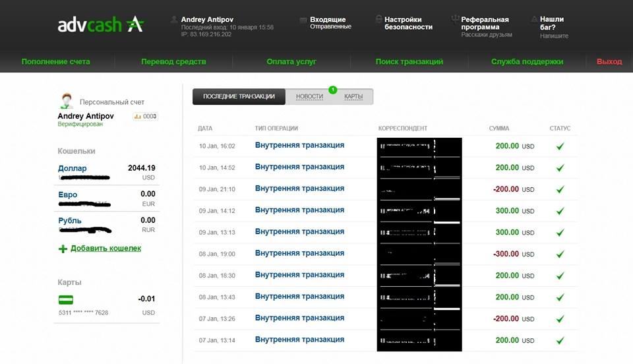The height and width of the screenshot is (364, 633).
Task: Click the bell icon next to Нашли баг
Action: coord(533,20)
